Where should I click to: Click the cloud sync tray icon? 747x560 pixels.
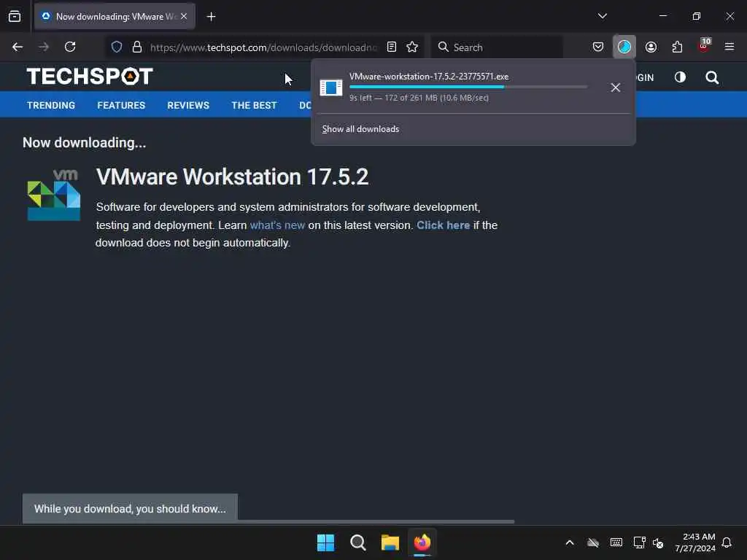click(593, 542)
